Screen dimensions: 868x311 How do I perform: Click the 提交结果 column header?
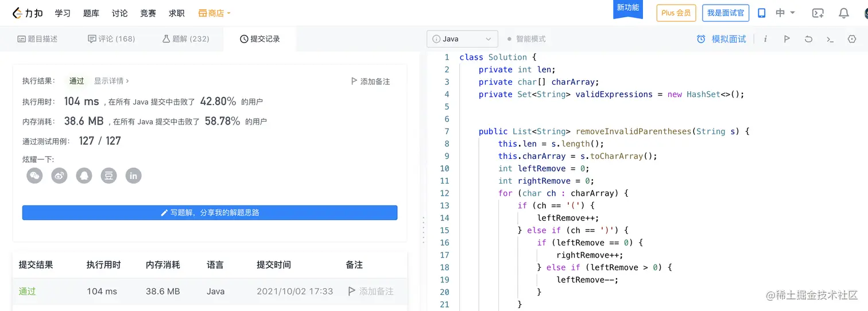pyautogui.click(x=36, y=265)
